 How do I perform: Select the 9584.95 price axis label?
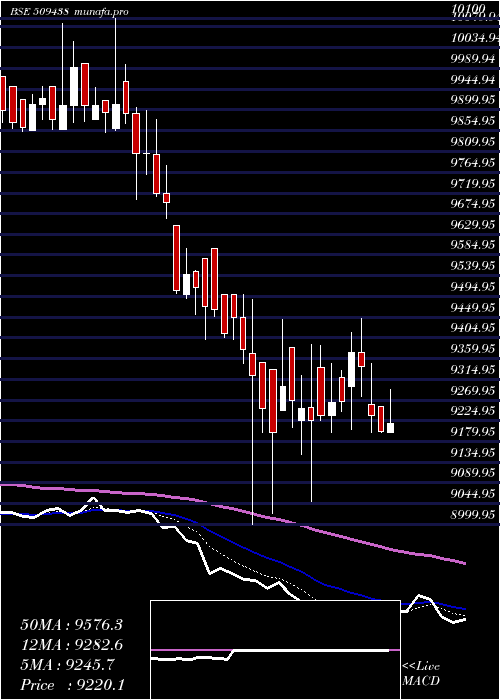473,245
